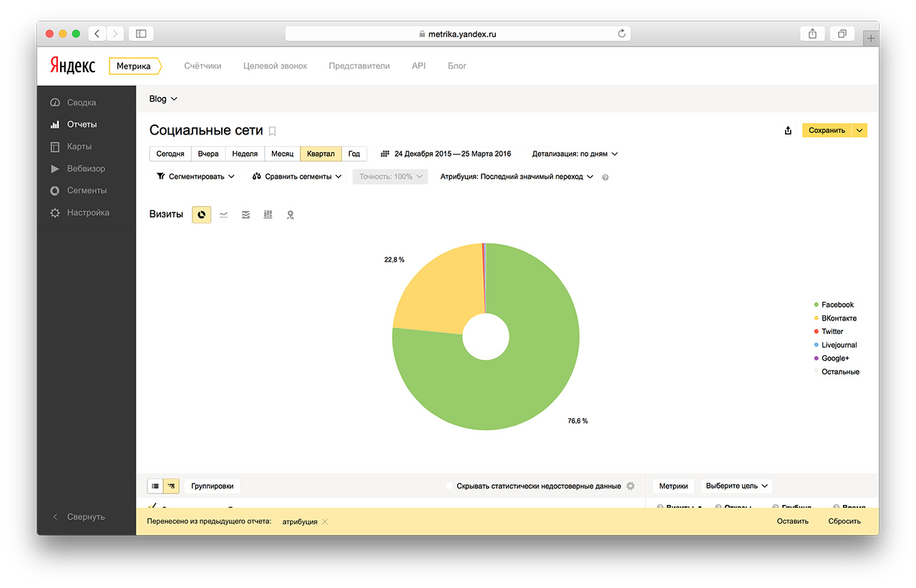
Task: Select the pie chart view icon
Action: [201, 215]
